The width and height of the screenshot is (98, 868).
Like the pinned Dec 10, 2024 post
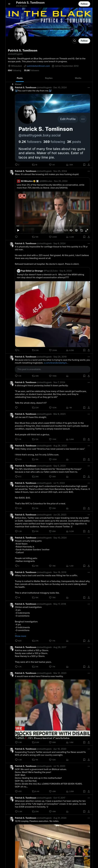point(51,165)
